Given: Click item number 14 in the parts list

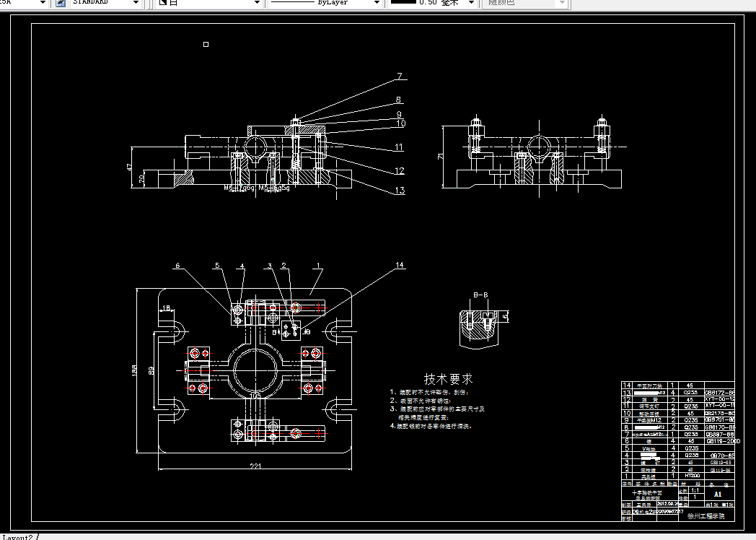Looking at the screenshot, I should pos(626,385).
